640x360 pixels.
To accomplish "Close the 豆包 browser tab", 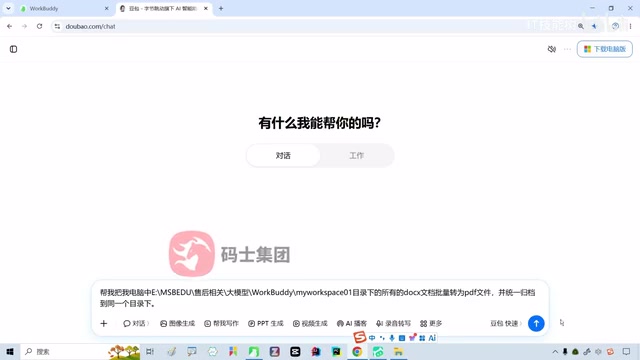I will pos(206,8).
